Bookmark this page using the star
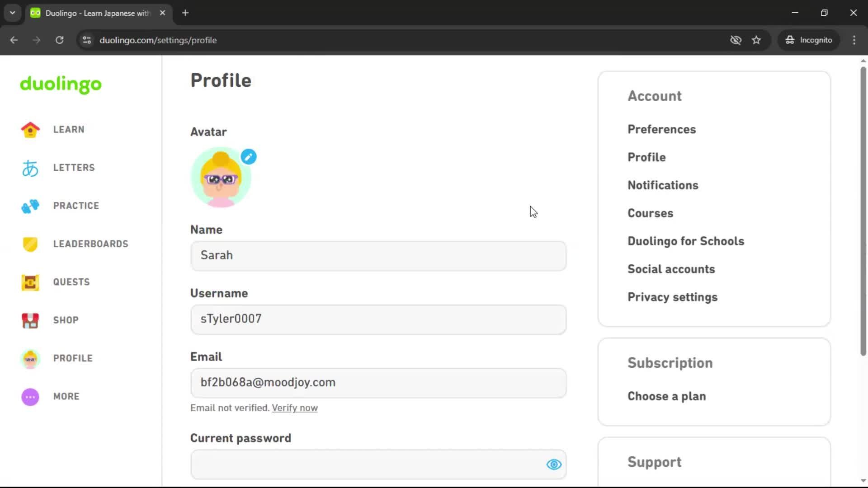Screen dimensions: 868x488 pos(756,40)
